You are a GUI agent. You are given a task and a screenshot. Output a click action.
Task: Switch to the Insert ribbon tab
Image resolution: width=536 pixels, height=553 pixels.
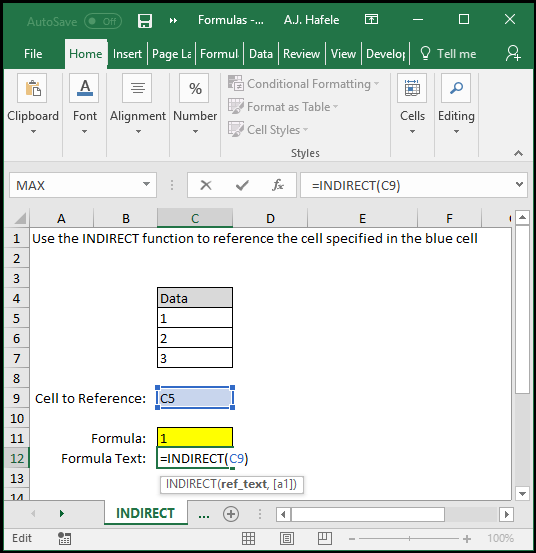(x=127, y=54)
